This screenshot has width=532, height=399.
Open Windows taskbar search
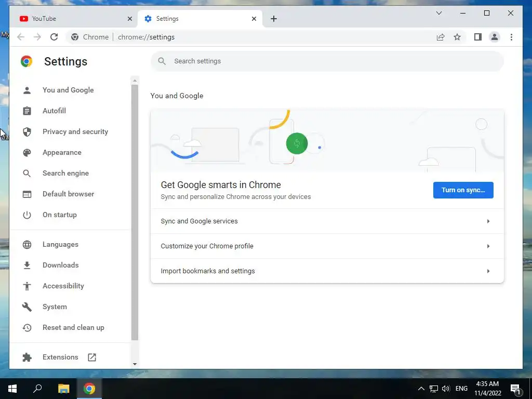37,389
